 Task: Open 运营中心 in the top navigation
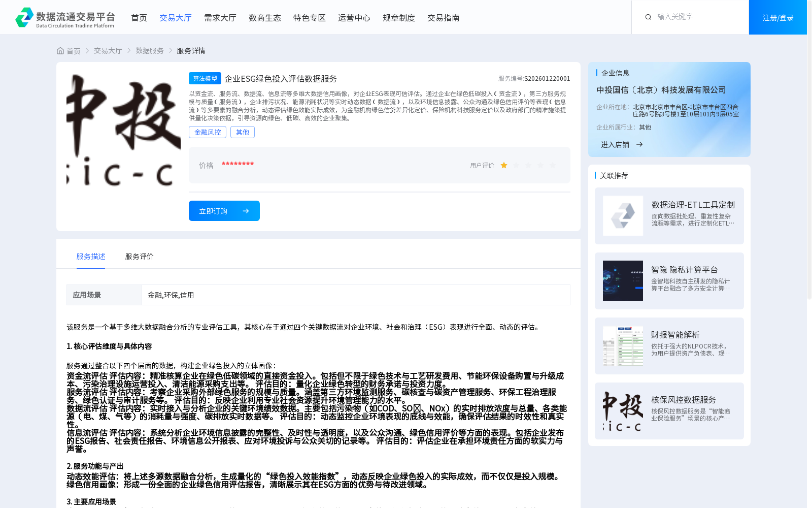coord(354,18)
